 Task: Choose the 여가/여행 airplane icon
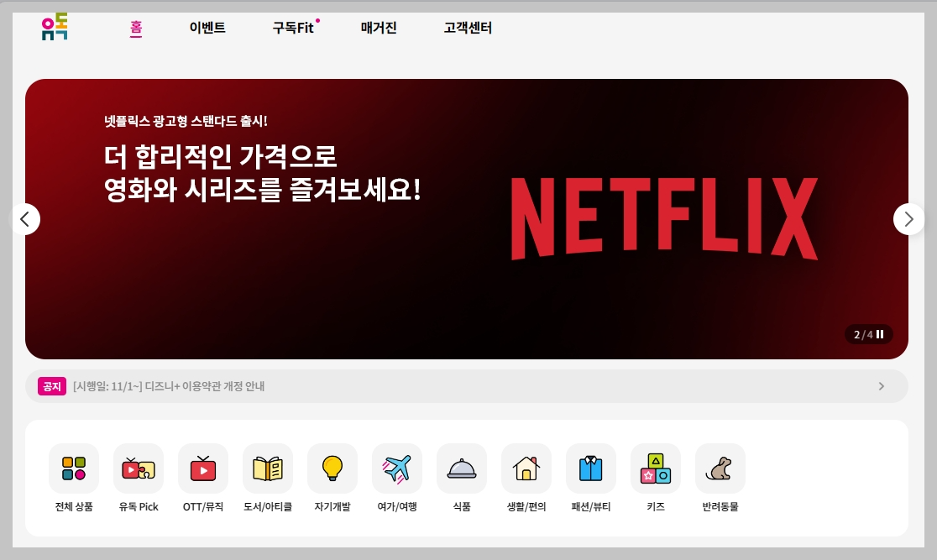click(x=397, y=468)
